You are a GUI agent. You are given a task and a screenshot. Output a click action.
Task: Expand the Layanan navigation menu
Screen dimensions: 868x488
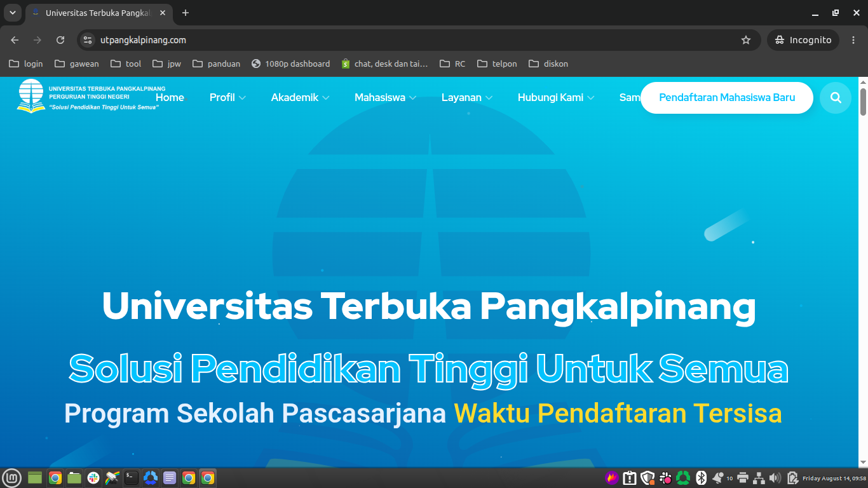(x=467, y=97)
